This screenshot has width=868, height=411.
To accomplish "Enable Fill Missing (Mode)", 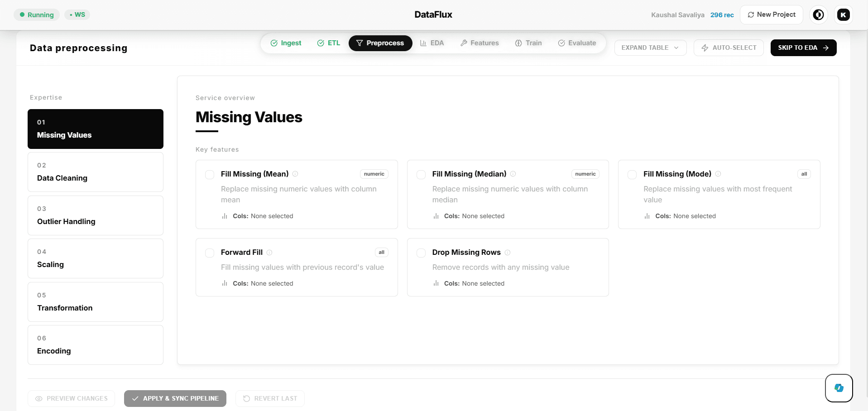I will tap(632, 175).
